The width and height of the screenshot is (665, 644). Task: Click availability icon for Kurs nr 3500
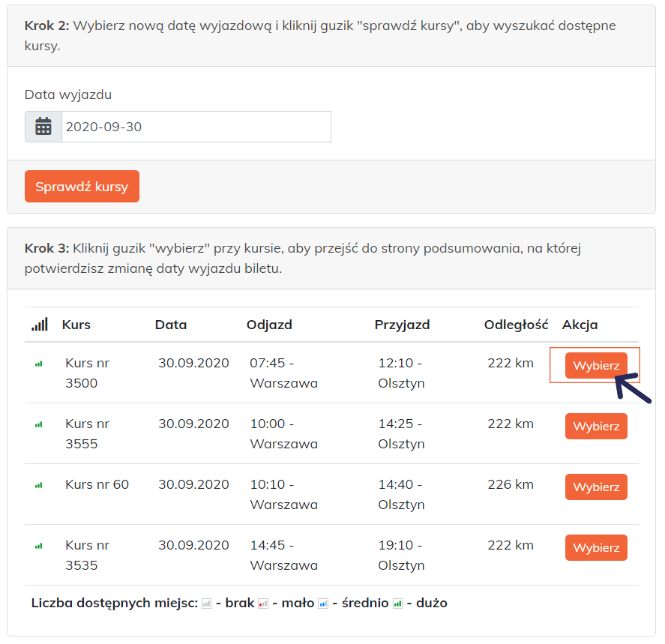(x=38, y=364)
